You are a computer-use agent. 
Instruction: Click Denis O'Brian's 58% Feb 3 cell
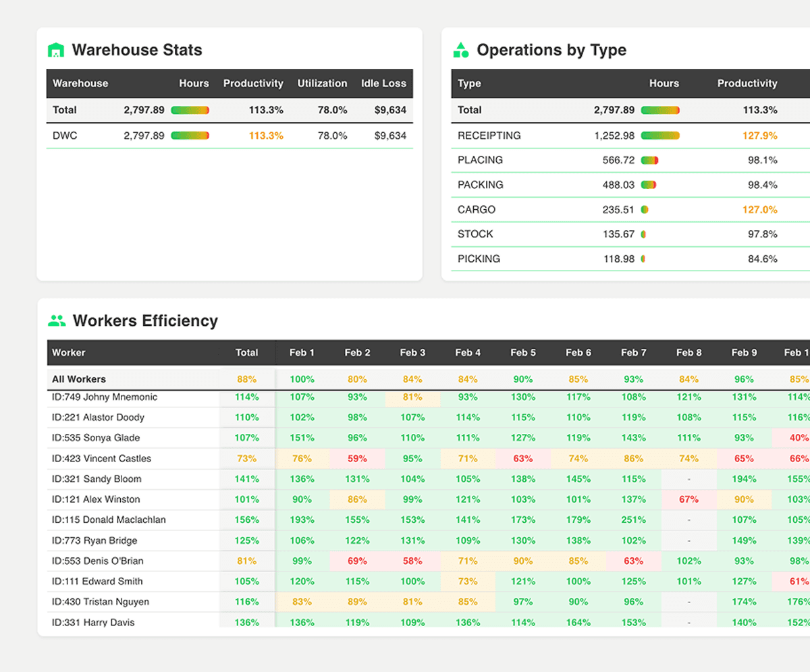tap(412, 561)
